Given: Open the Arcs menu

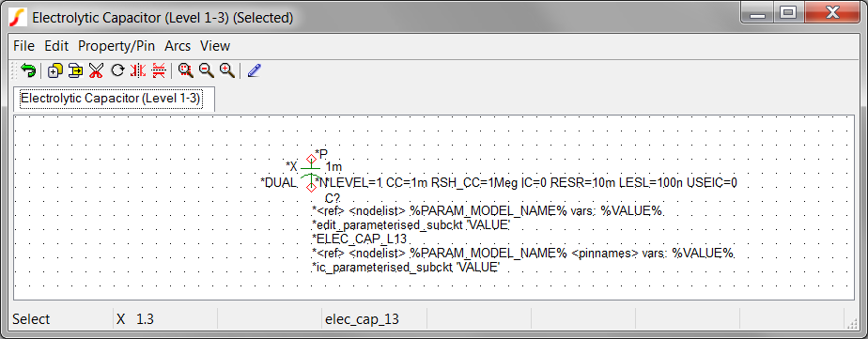Looking at the screenshot, I should (x=178, y=46).
